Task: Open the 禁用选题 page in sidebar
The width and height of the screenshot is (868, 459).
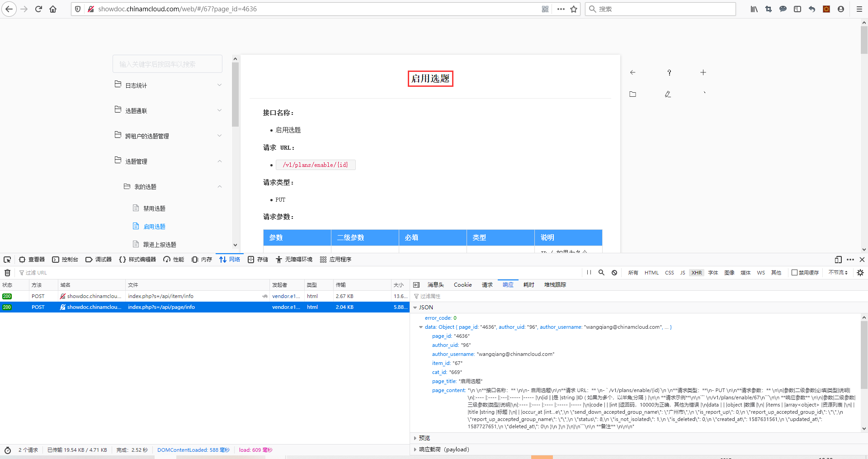Action: [154, 208]
